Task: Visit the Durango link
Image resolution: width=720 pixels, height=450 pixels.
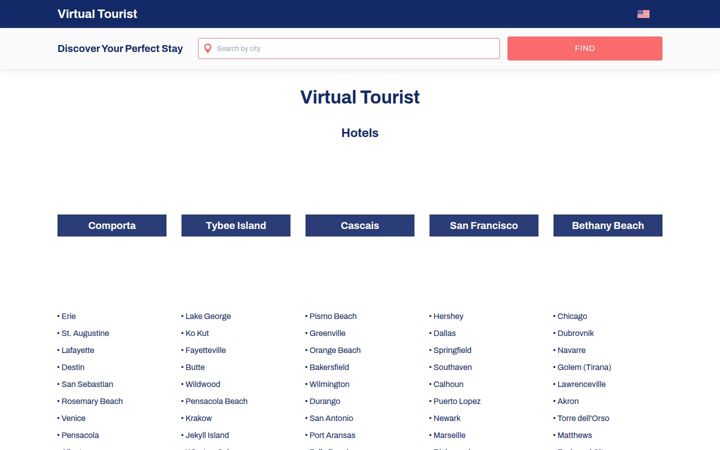Action: (x=325, y=401)
